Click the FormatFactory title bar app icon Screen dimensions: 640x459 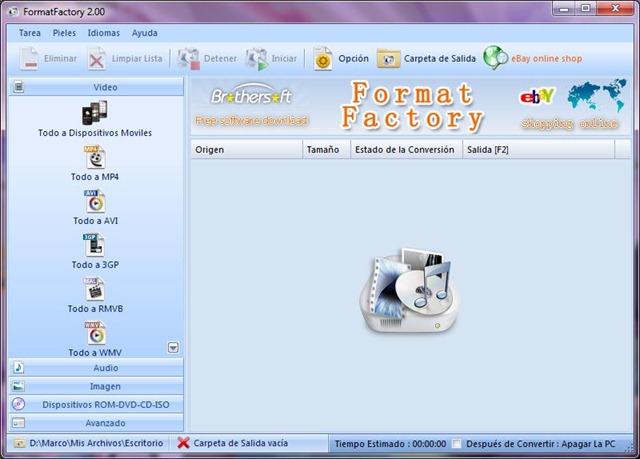point(13,11)
